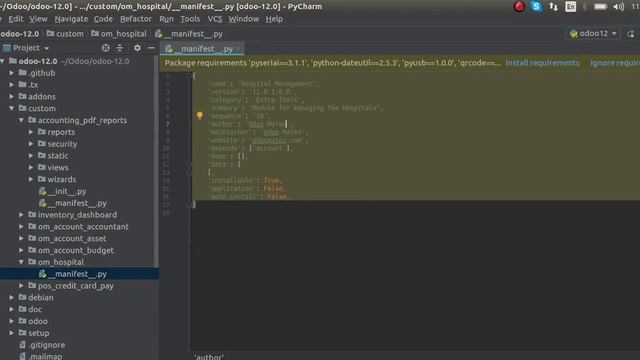Viewport: 640px width, 360px height.
Task: Open the Edit menu
Action: [x=16, y=19]
